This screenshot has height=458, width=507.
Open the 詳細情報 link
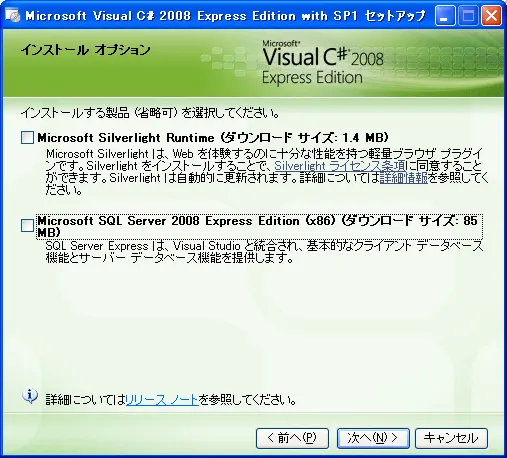click(404, 178)
